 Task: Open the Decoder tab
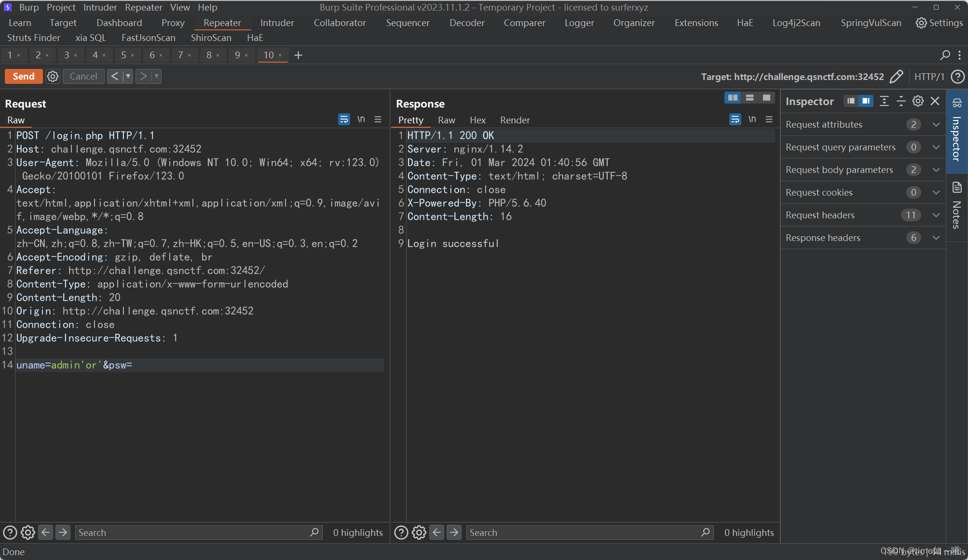click(x=467, y=23)
